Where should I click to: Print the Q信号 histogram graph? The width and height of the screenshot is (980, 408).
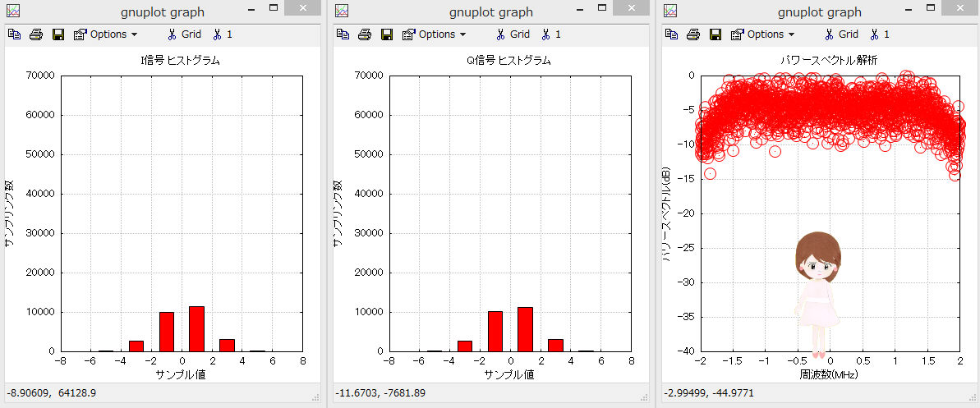365,34
